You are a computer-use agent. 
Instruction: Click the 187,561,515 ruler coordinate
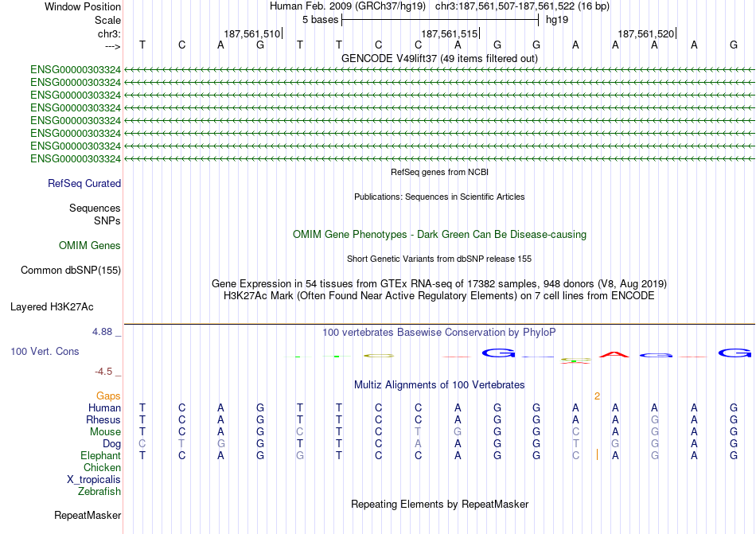coord(450,33)
